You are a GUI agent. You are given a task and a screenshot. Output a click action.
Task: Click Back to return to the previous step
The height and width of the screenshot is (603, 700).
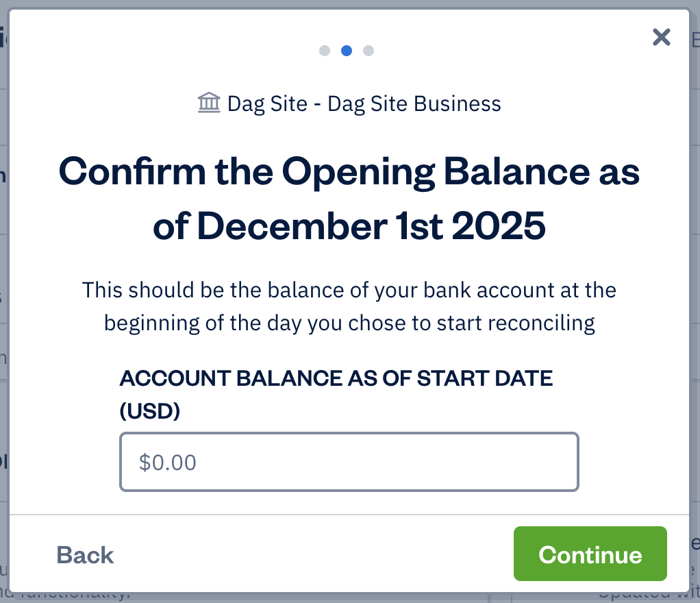tap(85, 554)
